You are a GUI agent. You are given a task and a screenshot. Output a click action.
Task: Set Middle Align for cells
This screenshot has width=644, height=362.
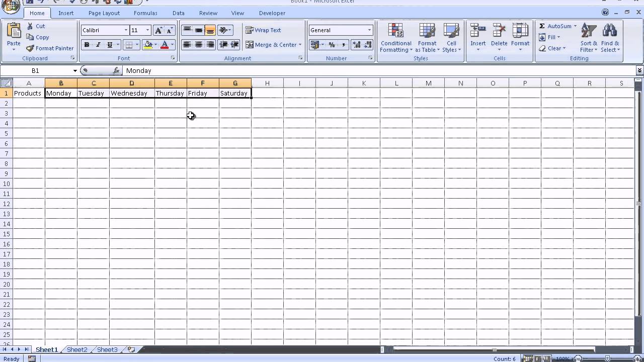pyautogui.click(x=199, y=30)
